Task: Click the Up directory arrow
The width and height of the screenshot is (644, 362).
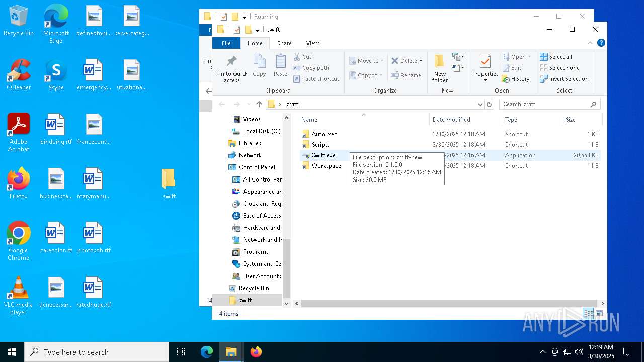Action: 259,104
